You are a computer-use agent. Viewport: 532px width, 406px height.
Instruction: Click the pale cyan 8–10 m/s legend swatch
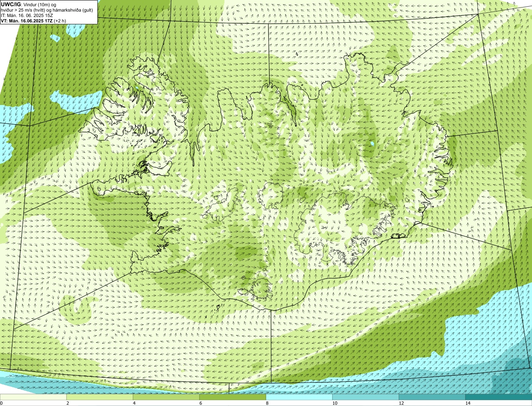299,397
